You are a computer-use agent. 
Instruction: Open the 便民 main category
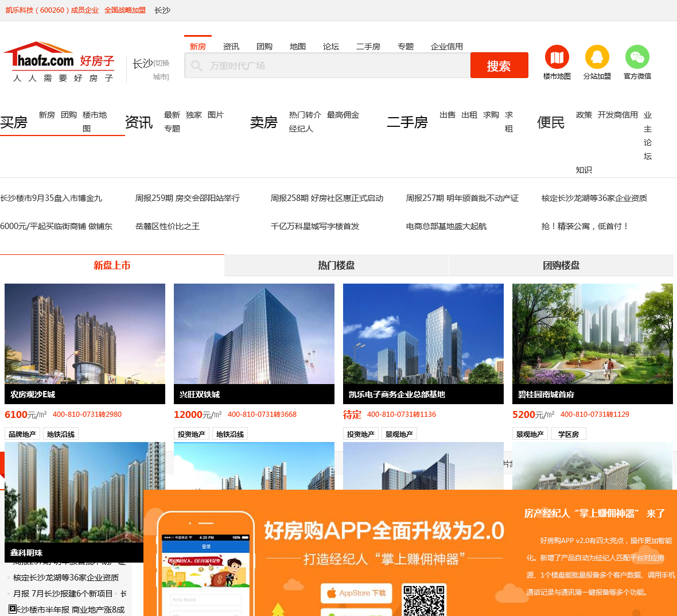tap(551, 122)
